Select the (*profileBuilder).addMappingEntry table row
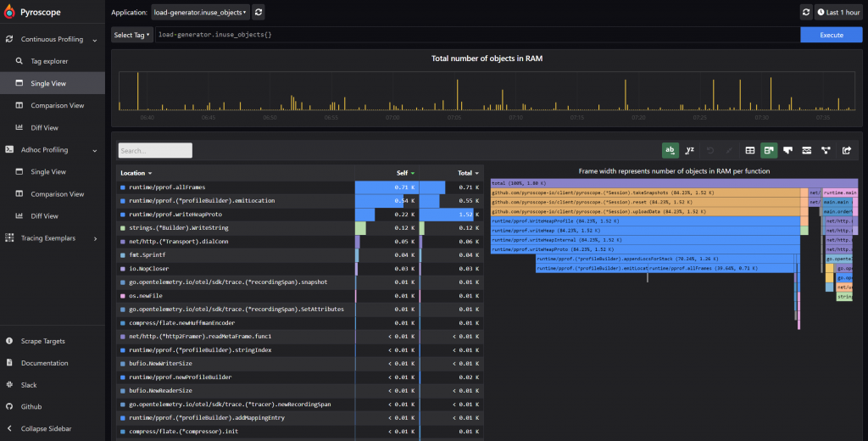 [299, 418]
